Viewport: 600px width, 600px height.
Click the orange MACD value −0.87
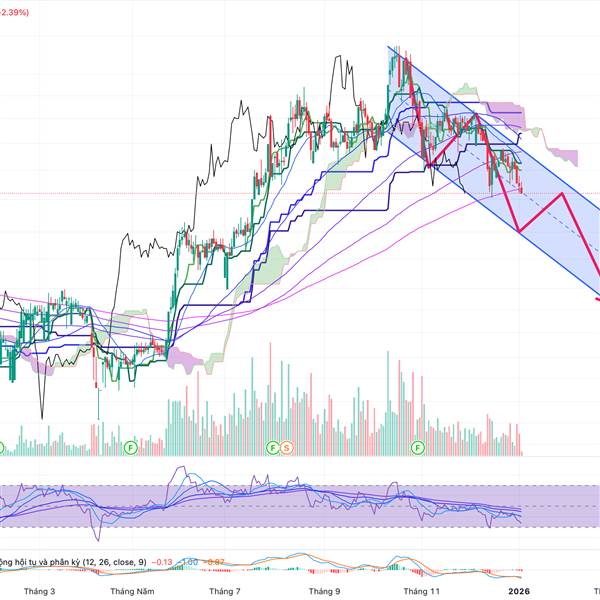pos(214,562)
